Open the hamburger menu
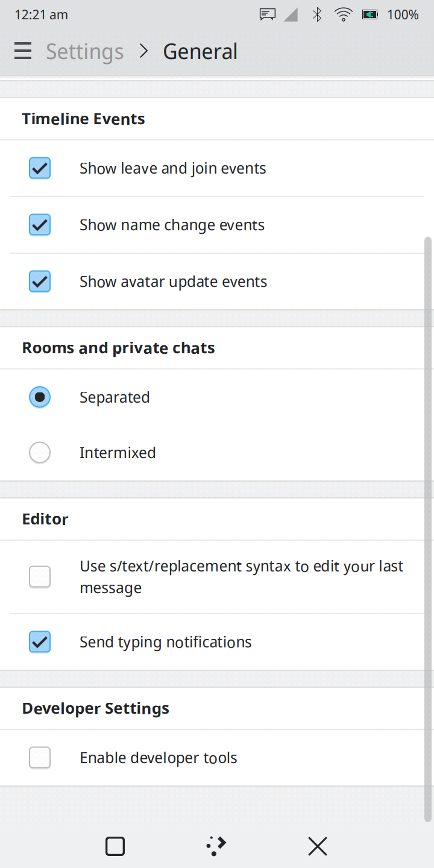The image size is (434, 868). point(23,51)
